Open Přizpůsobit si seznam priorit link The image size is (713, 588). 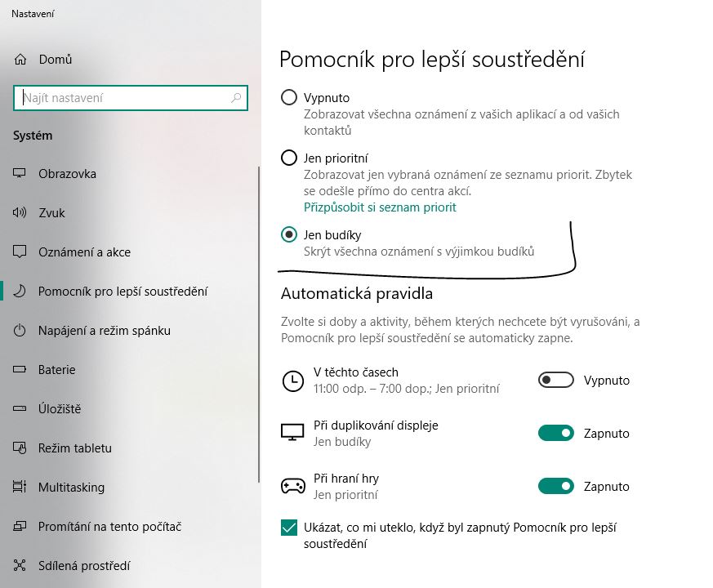(380, 207)
